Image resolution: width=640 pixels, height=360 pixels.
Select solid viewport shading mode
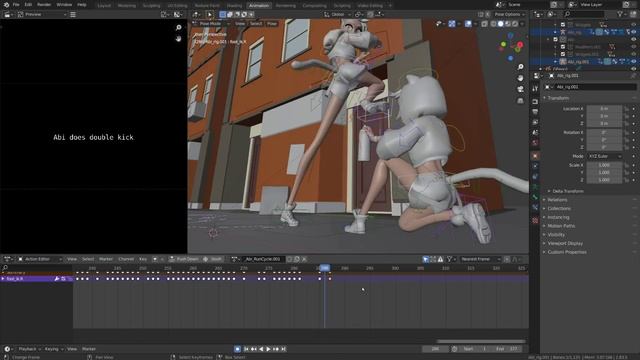click(x=500, y=24)
